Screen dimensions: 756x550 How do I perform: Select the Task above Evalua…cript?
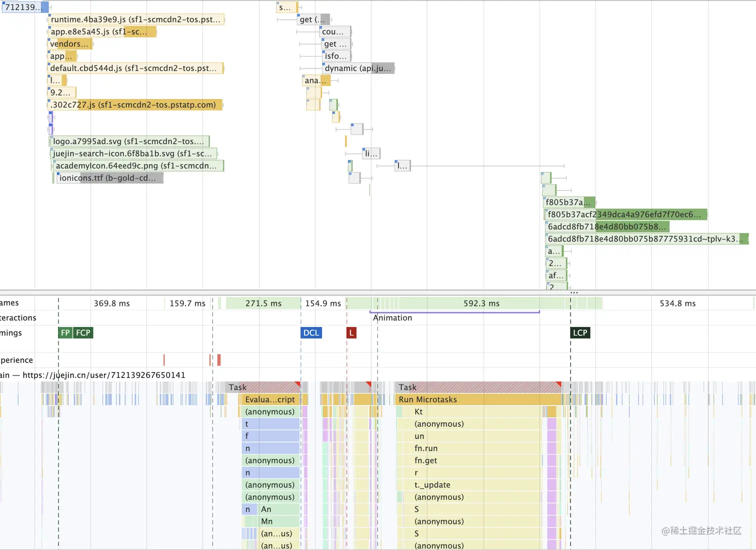[x=263, y=387]
